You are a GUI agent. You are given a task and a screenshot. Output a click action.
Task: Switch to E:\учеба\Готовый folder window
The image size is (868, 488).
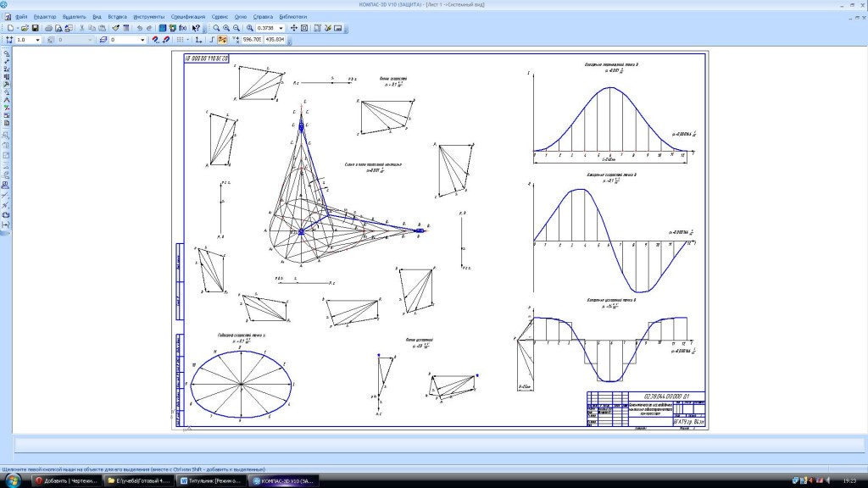[x=139, y=481]
